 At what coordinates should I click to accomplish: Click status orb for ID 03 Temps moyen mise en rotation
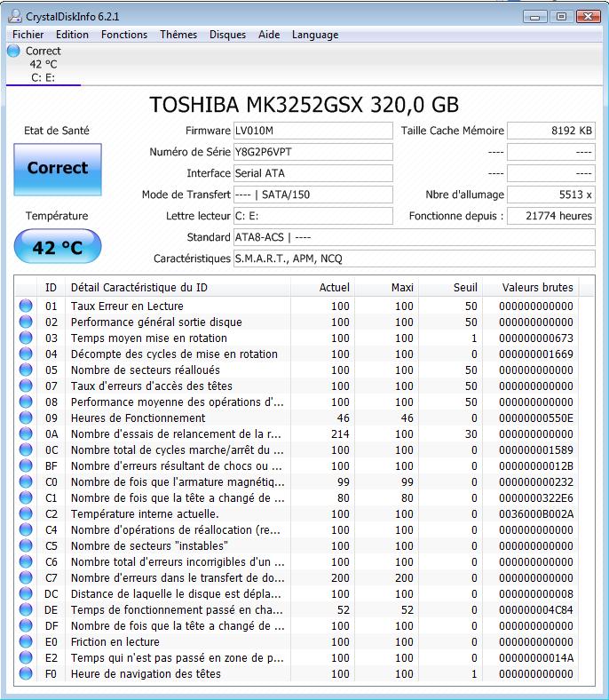(26, 338)
